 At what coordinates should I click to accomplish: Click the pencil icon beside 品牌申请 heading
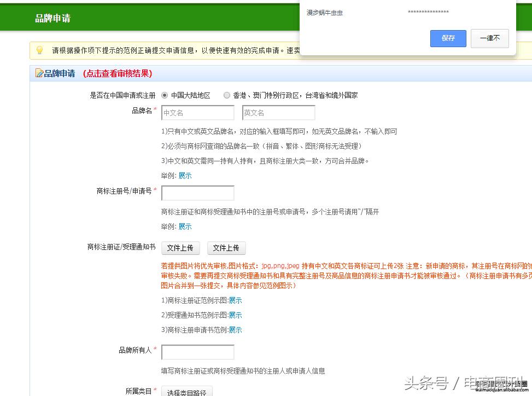[39, 73]
